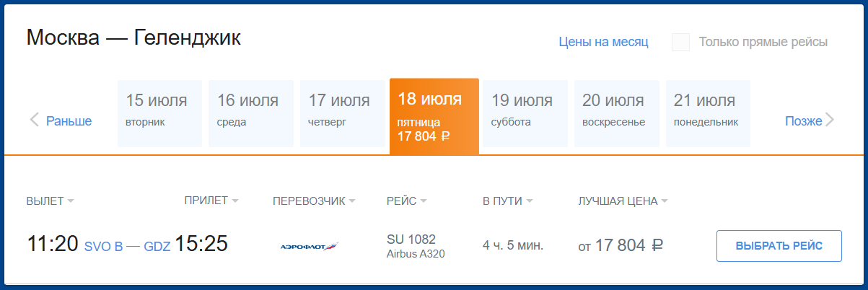868x290 pixels.
Task: Select the 15 июля вторник date tab
Action: [x=159, y=113]
